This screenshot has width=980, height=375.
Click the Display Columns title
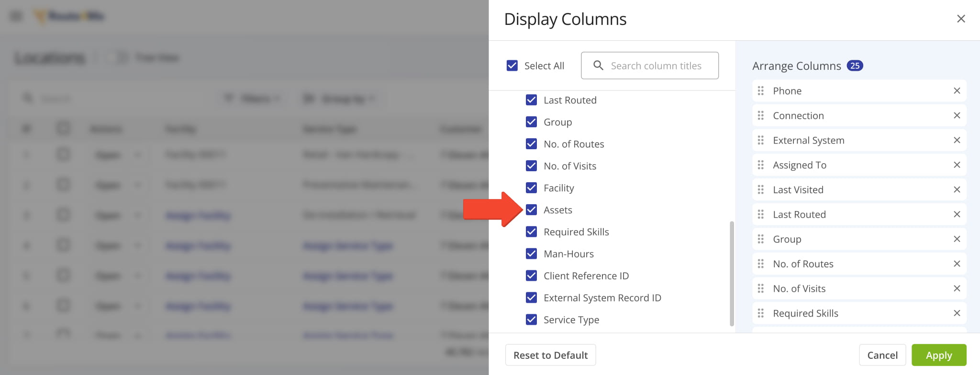click(x=565, y=19)
